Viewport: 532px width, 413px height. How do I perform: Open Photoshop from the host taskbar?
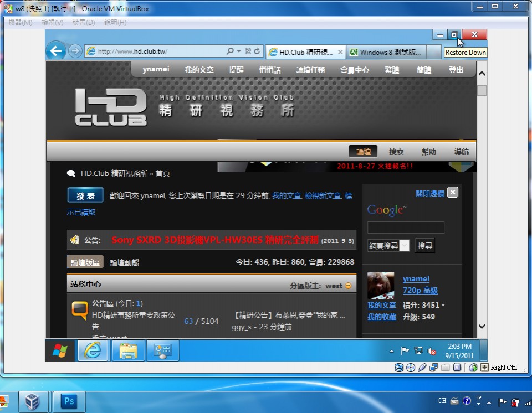69,402
